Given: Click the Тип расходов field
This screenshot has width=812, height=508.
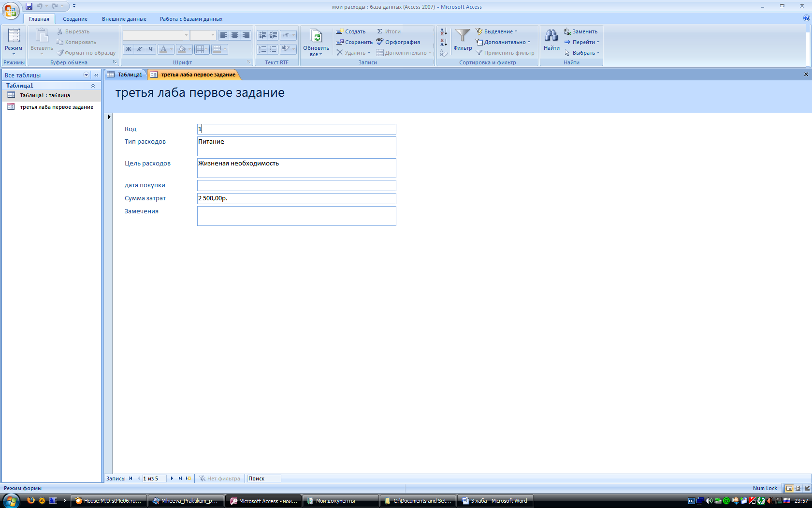Looking at the screenshot, I should pyautogui.click(x=297, y=146).
